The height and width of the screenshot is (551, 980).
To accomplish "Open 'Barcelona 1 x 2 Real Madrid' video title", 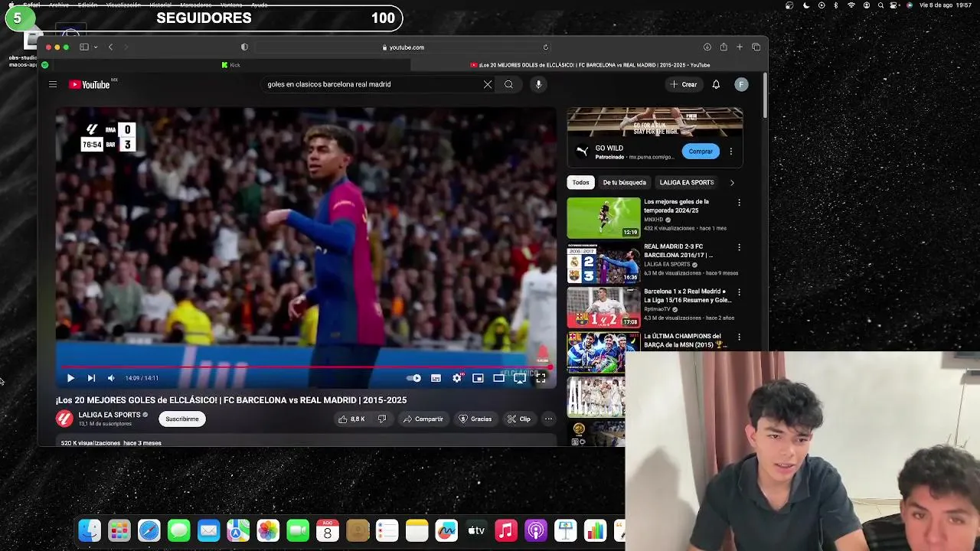I will coord(688,295).
